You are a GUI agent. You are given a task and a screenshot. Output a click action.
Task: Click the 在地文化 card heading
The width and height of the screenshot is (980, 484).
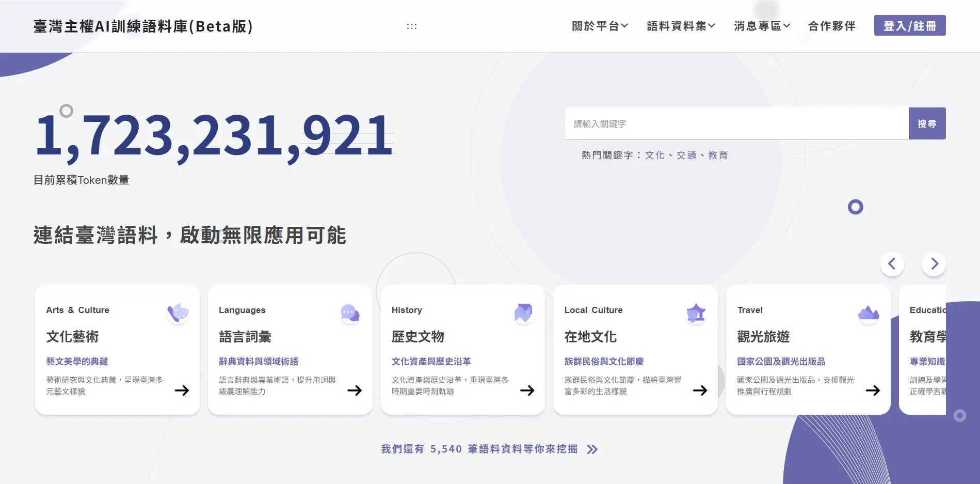coord(591,337)
